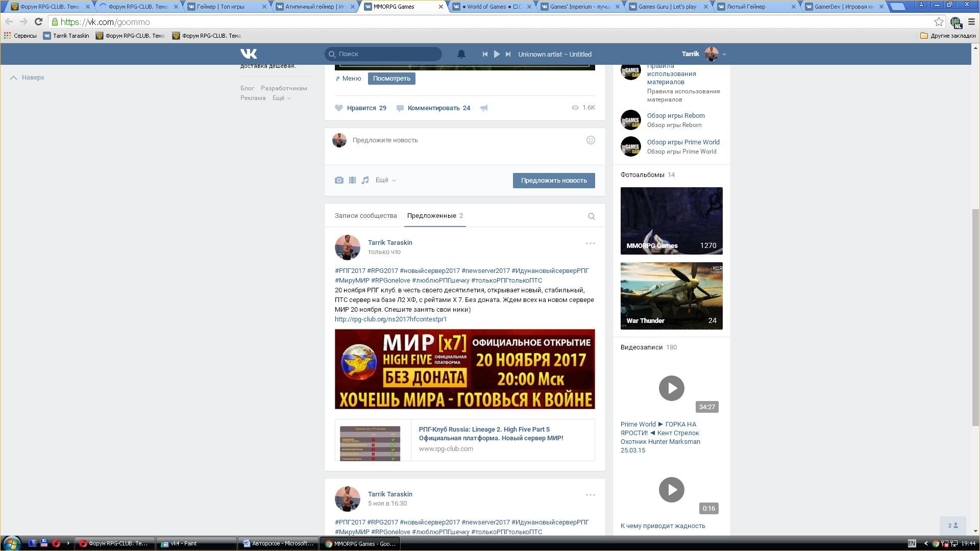Screen dimensions: 980x551
Task: Select the Предложенные tab
Action: click(x=435, y=216)
